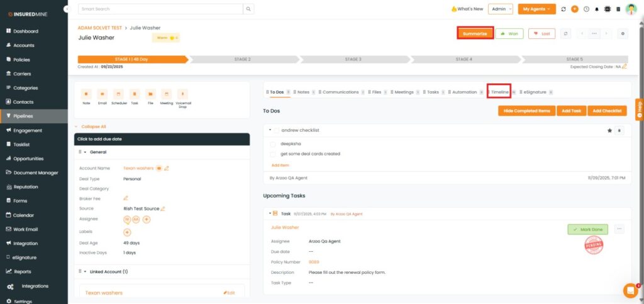Star the andrew checklist
This screenshot has width=644, height=304.
pos(609,130)
